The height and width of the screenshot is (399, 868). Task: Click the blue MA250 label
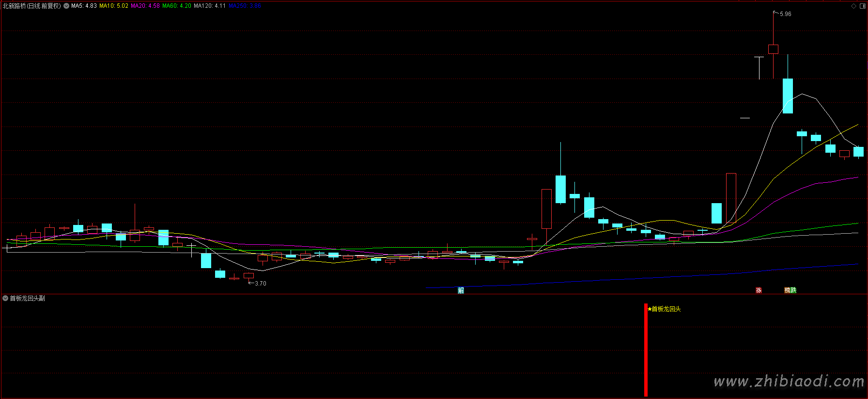(245, 6)
